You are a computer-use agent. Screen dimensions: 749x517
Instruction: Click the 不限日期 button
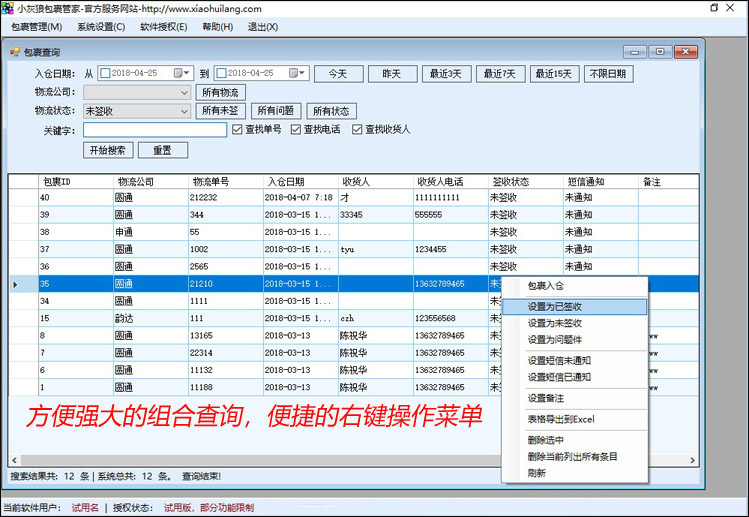tap(609, 74)
